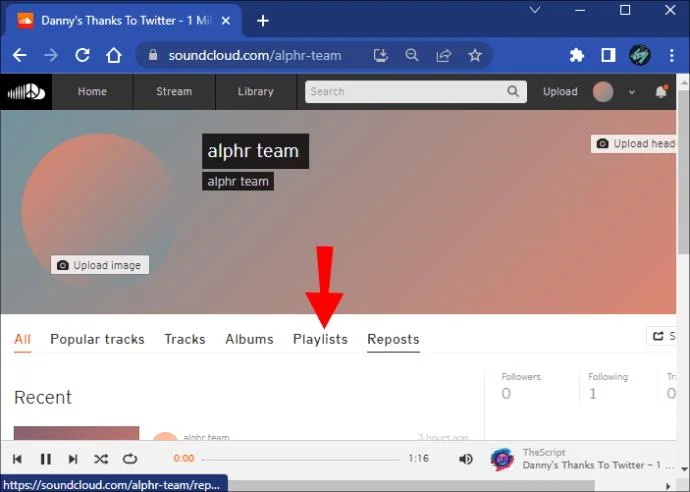This screenshot has height=492, width=690.
Task: Open TheScript artist link in player
Action: coord(544,452)
